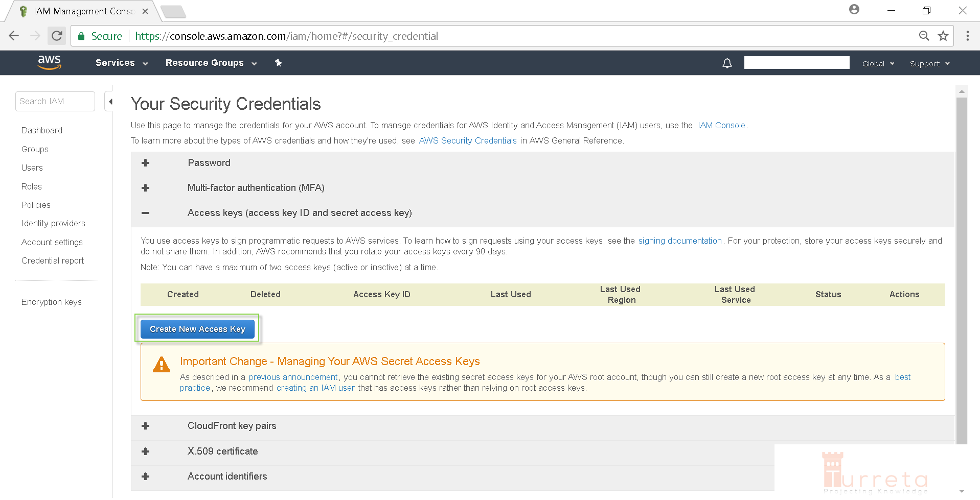
Task: Click the Created column header
Action: point(183,294)
